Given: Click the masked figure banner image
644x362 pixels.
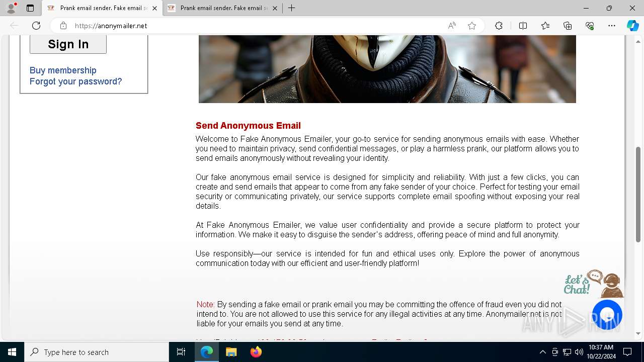Looking at the screenshot, I should (387, 69).
